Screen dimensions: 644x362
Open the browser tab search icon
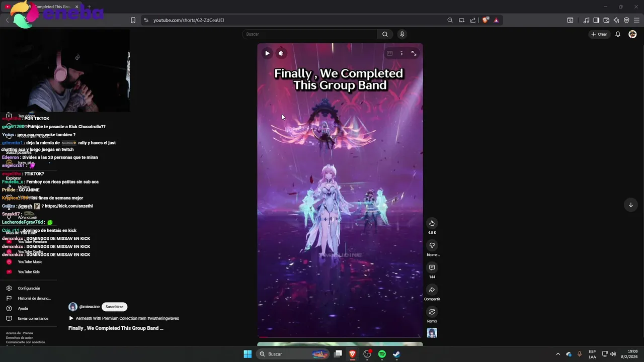pyautogui.click(x=570, y=20)
